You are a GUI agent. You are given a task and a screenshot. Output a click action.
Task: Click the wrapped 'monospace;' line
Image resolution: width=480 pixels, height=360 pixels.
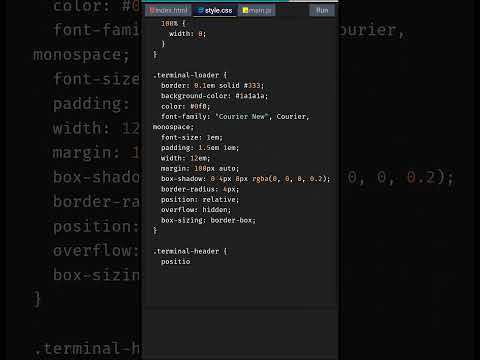coord(173,127)
